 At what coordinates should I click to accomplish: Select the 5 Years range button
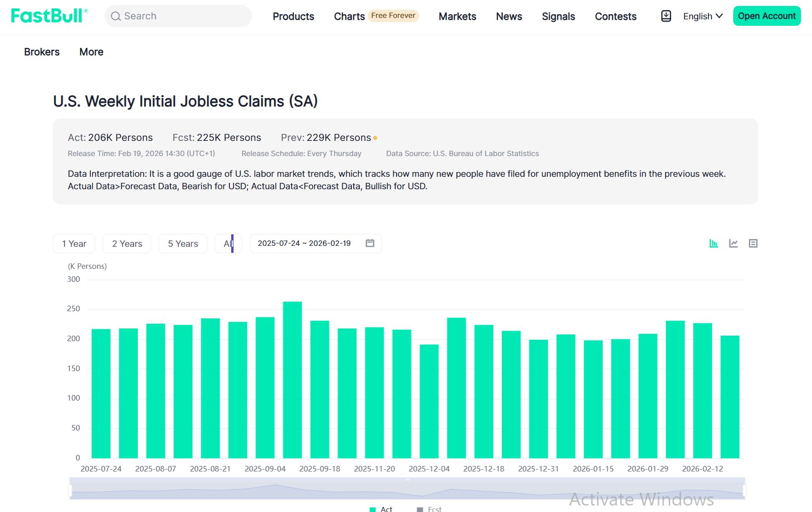point(183,244)
